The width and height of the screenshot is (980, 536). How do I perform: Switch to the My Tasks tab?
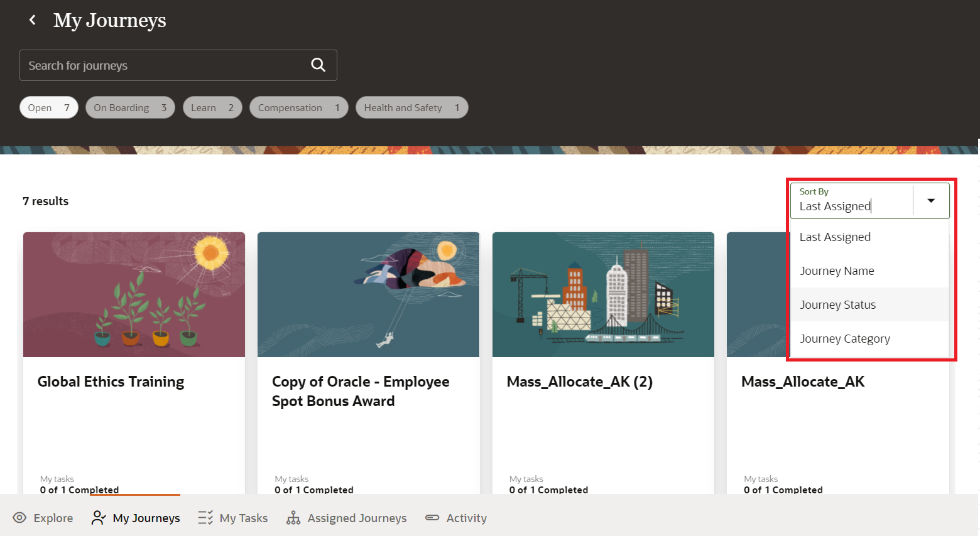coord(233,518)
